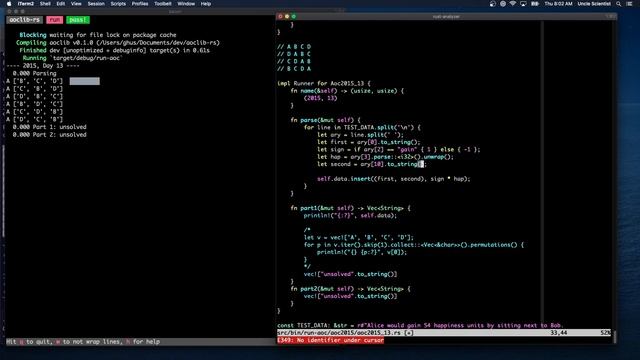The image size is (640, 360).
Task: Open the Uncle Scientist user menu
Action: coord(594,4)
